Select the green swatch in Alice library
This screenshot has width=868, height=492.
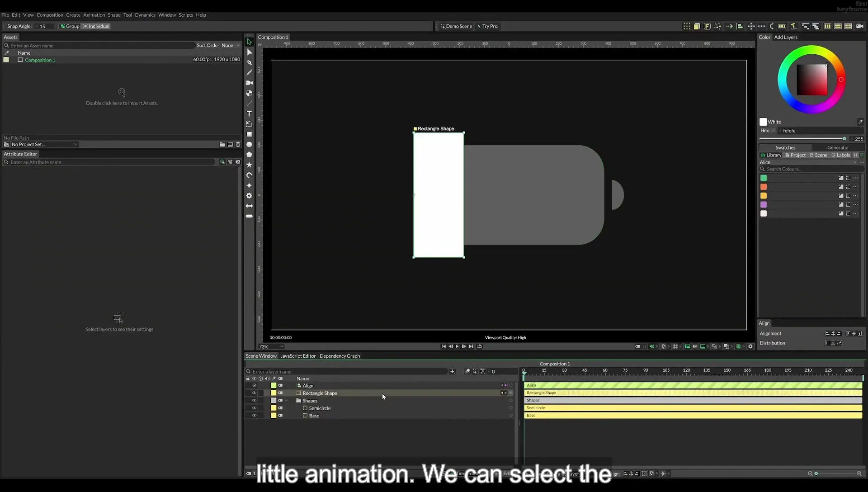(x=764, y=178)
